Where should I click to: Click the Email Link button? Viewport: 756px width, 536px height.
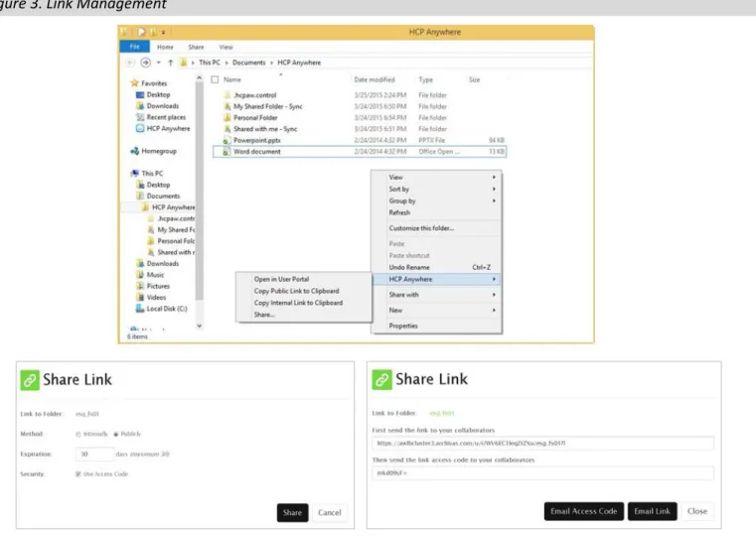652,511
